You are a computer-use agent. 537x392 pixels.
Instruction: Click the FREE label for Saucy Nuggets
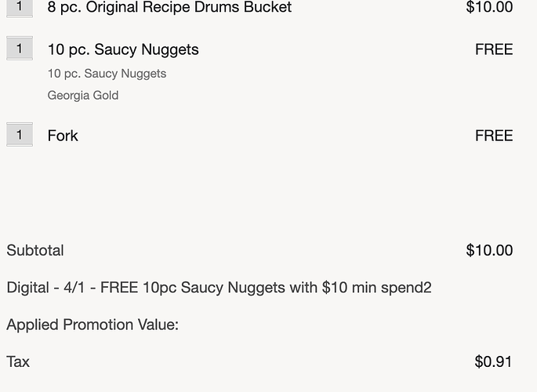(494, 49)
